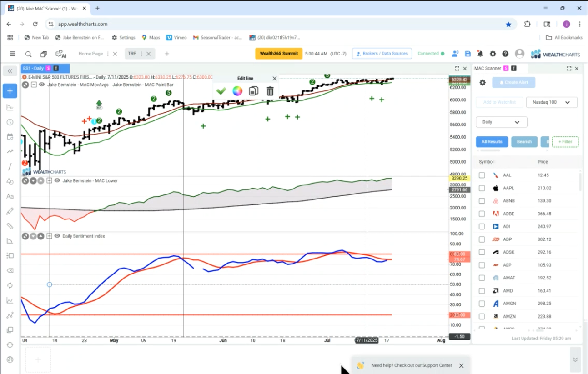588x374 pixels.
Task: Collapse the Daily Sentiment Index minus box
Action: pyautogui.click(x=49, y=236)
